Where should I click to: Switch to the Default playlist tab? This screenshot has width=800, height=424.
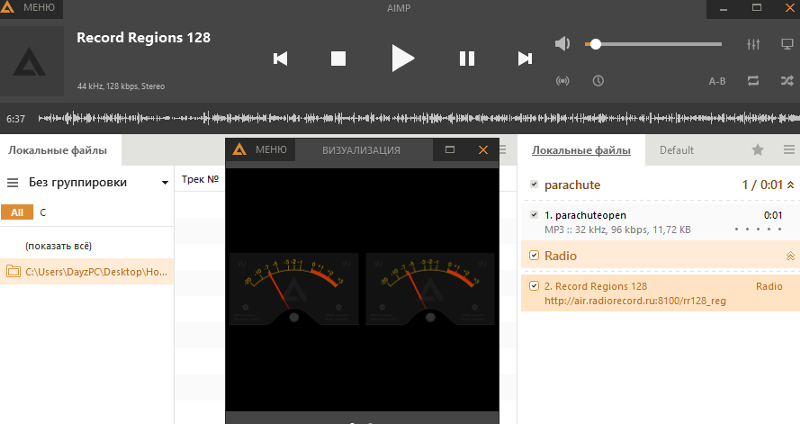click(677, 151)
